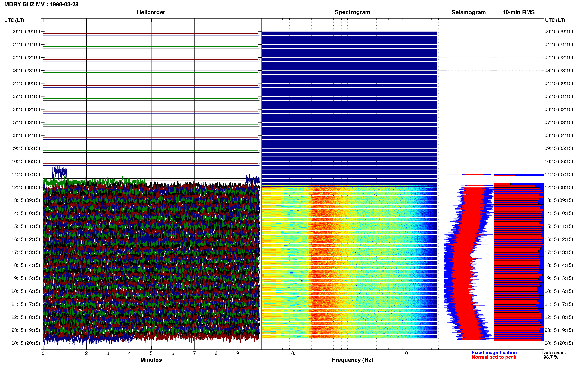Select minute tick label '3' on helicorder axis
The width and height of the screenshot is (588, 368).
108,353
